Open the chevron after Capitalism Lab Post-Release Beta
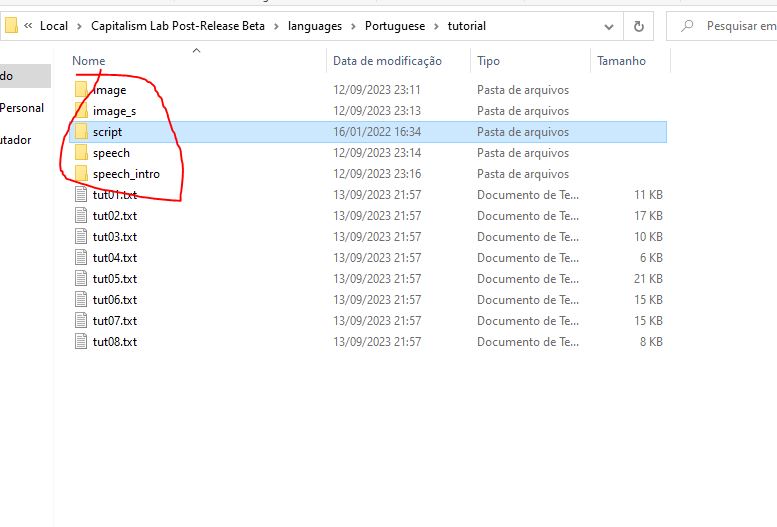Image resolution: width=777 pixels, height=527 pixels. coord(277,26)
